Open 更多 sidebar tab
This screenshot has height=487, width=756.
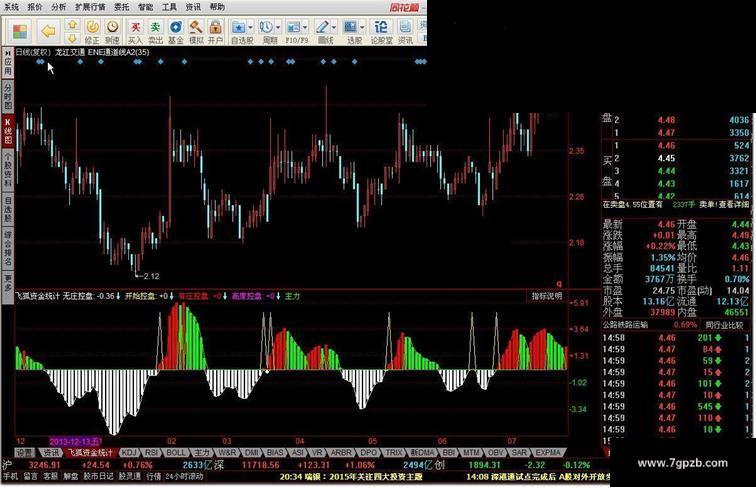[x=8, y=287]
